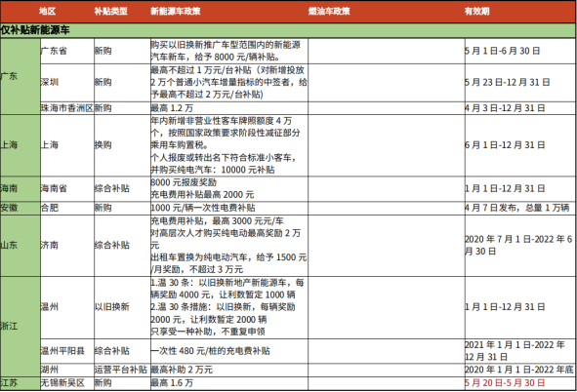Click the 8000 元报废奖励 policy cell
This screenshot has width=577, height=392.
(x=229, y=188)
